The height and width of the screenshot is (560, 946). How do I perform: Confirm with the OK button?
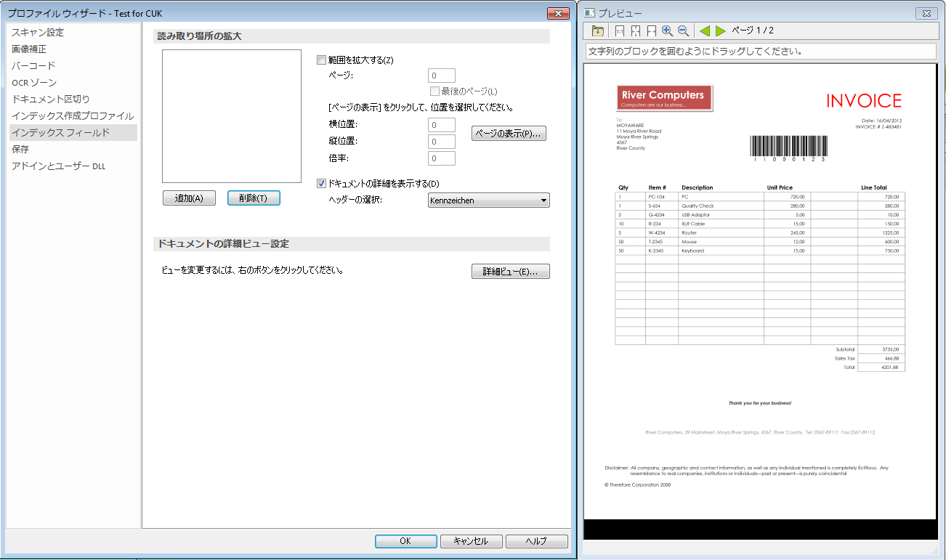pos(405,541)
